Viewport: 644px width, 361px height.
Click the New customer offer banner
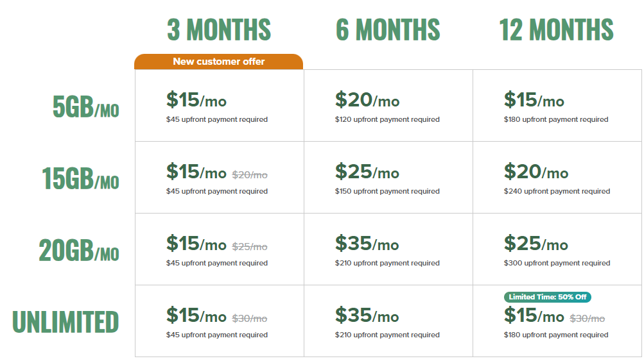point(218,62)
